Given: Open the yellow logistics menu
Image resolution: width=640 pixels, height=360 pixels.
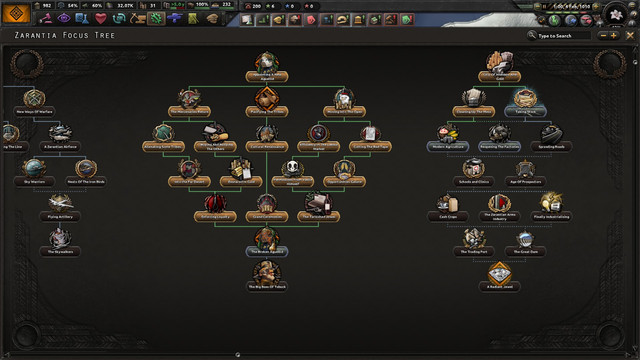Looking at the screenshot, I should (193, 18).
